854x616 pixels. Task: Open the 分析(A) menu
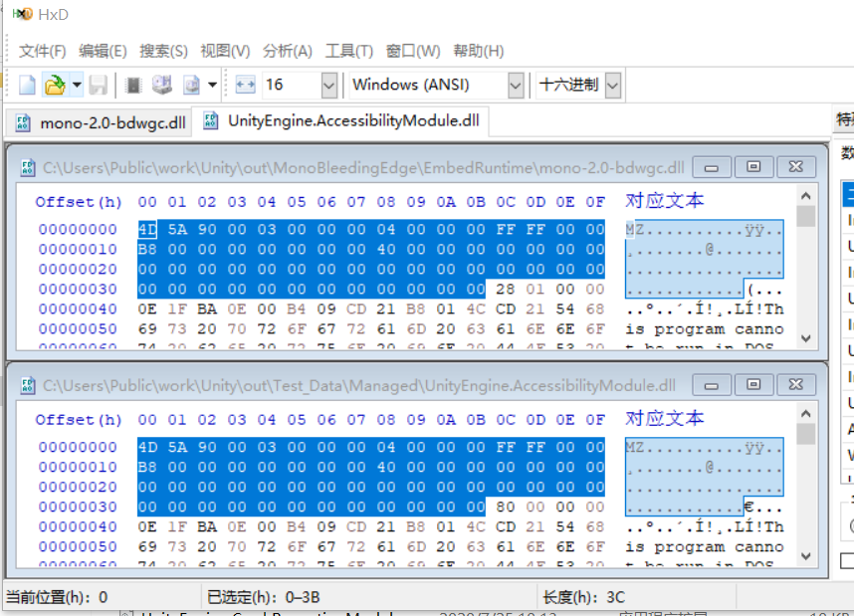tap(287, 51)
